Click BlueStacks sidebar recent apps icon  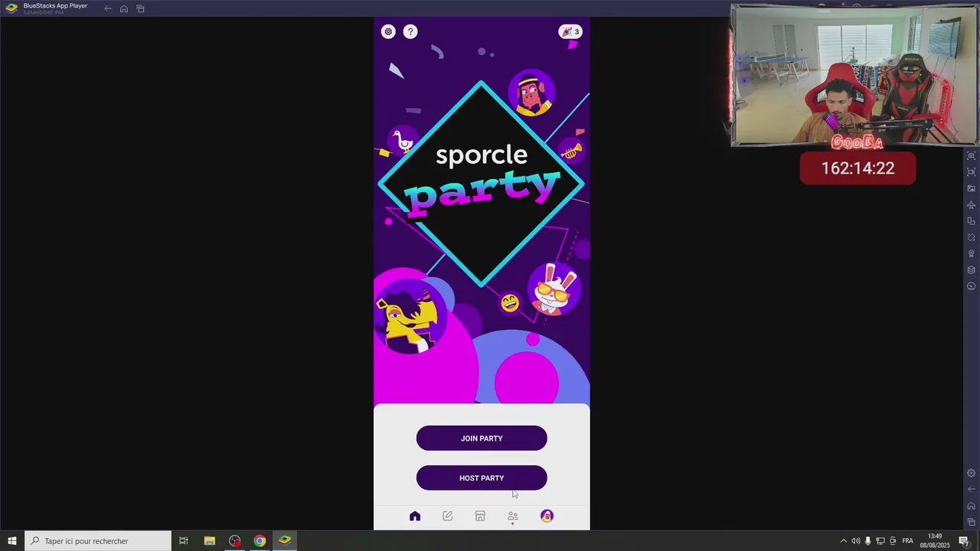click(x=972, y=522)
